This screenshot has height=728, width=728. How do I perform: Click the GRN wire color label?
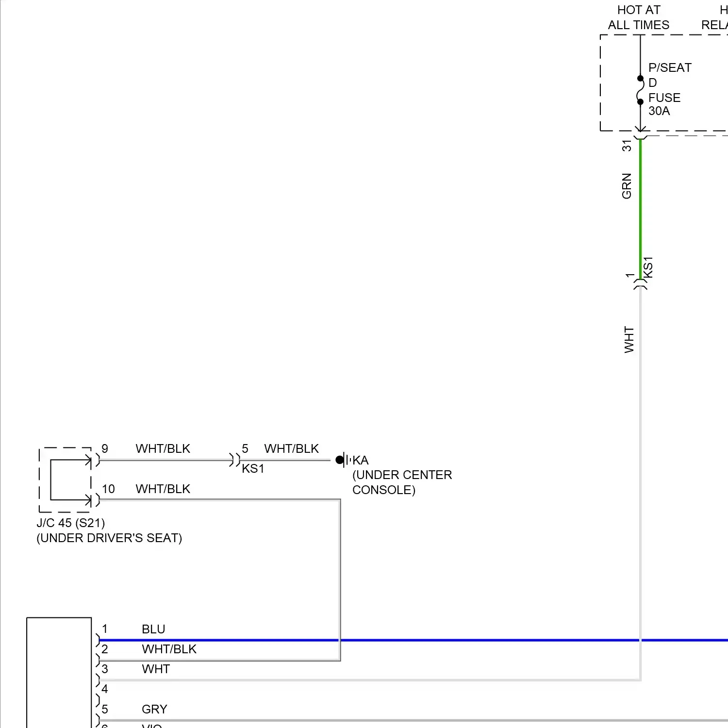(627, 186)
